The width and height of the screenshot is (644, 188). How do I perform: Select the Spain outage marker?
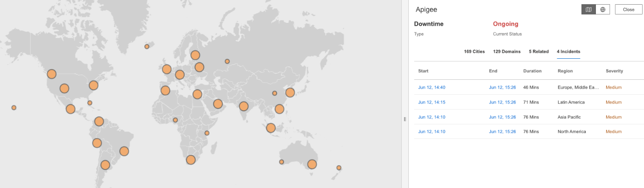pyautogui.click(x=165, y=91)
